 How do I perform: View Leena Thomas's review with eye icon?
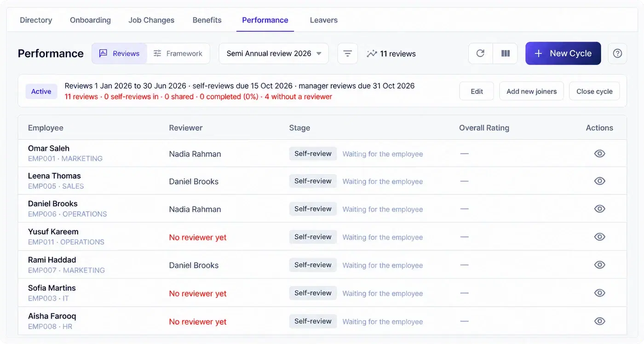(599, 181)
